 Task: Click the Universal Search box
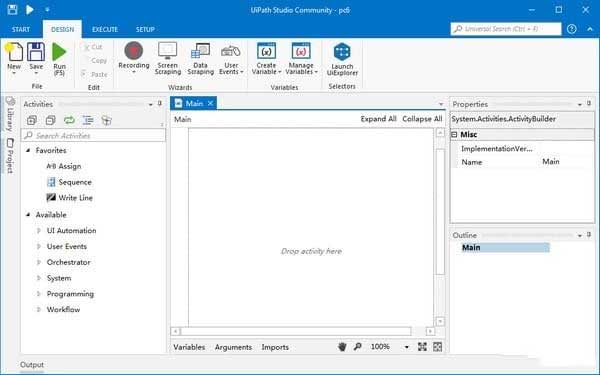coord(506,29)
